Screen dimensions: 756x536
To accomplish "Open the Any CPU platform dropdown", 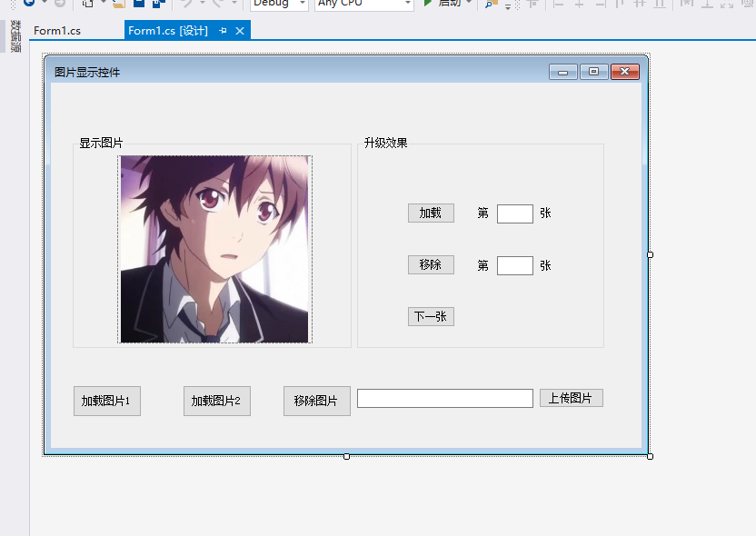I will 364,4.
